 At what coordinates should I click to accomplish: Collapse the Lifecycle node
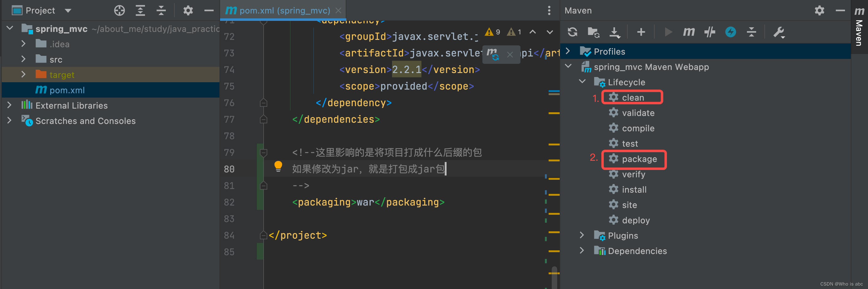[x=582, y=82]
